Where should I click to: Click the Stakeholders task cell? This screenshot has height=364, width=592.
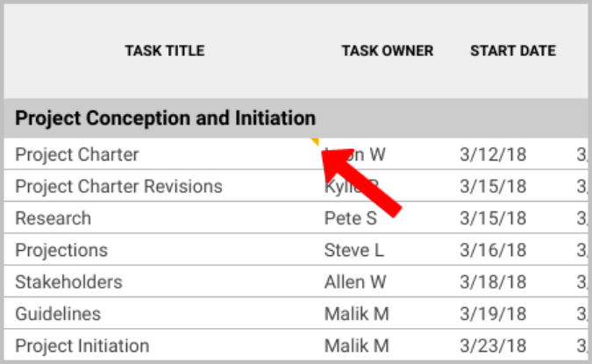coord(68,282)
